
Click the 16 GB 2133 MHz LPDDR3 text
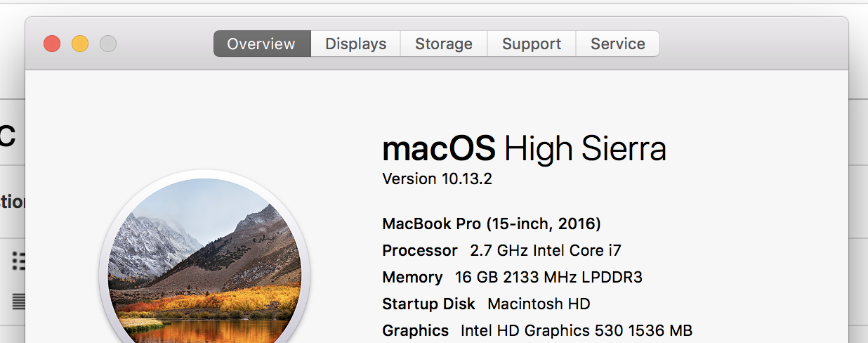pyautogui.click(x=548, y=277)
